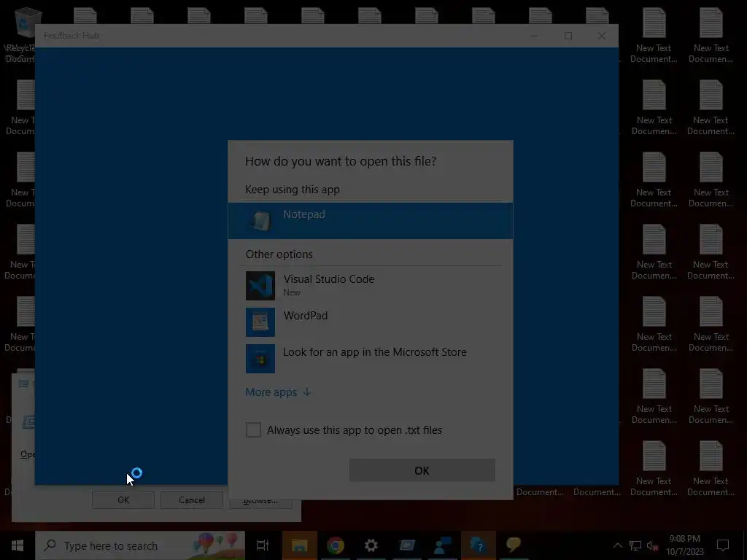Choose Visual Studio Code icon
Screen dimensions: 747x560
pyautogui.click(x=260, y=286)
